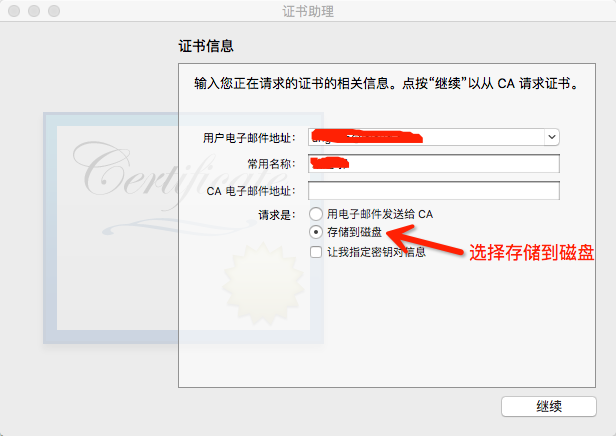Click the empty CA 电子邮件地址 field
Screen dimensions: 616x436
coord(434,191)
